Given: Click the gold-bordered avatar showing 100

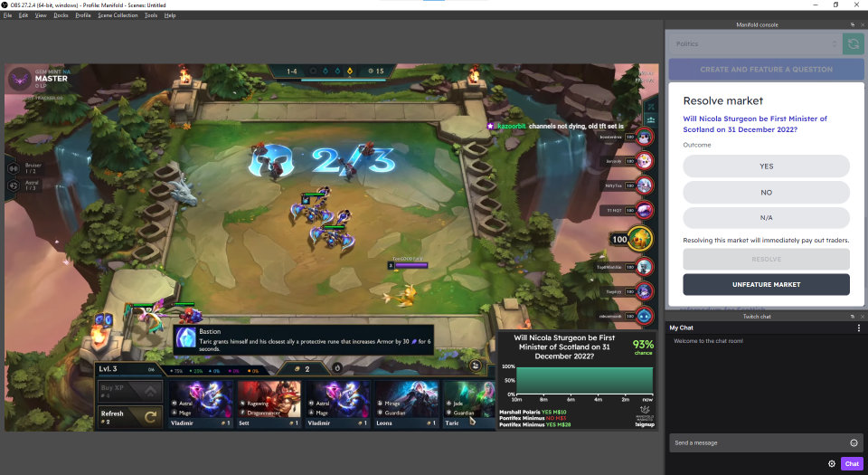Looking at the screenshot, I should tap(640, 239).
